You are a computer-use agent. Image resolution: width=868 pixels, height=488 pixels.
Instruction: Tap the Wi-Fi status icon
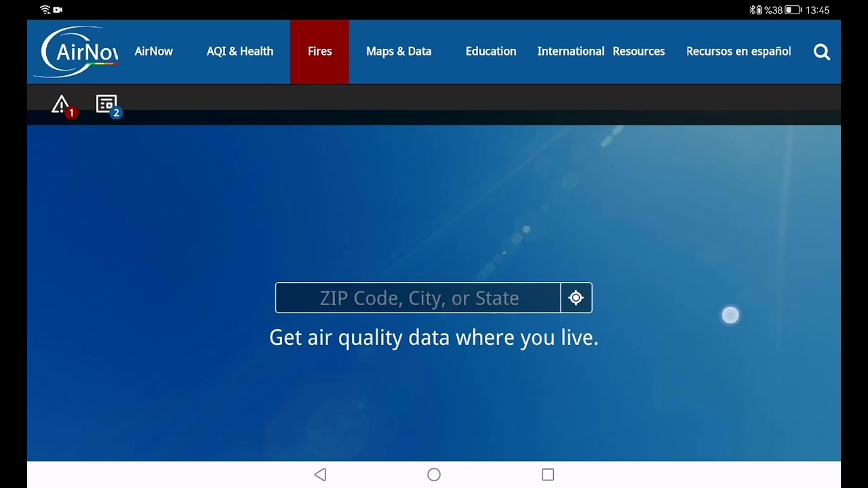(x=45, y=9)
